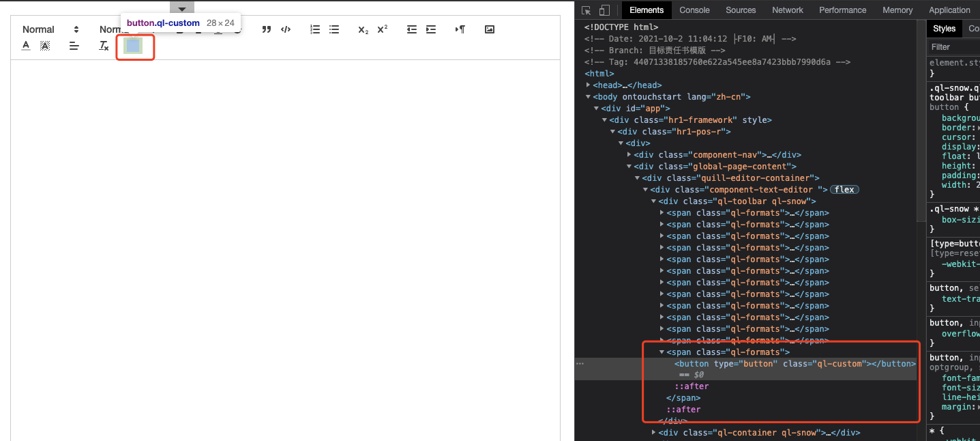Open the Performance tab
The width and height of the screenshot is (980, 441).
point(843,10)
